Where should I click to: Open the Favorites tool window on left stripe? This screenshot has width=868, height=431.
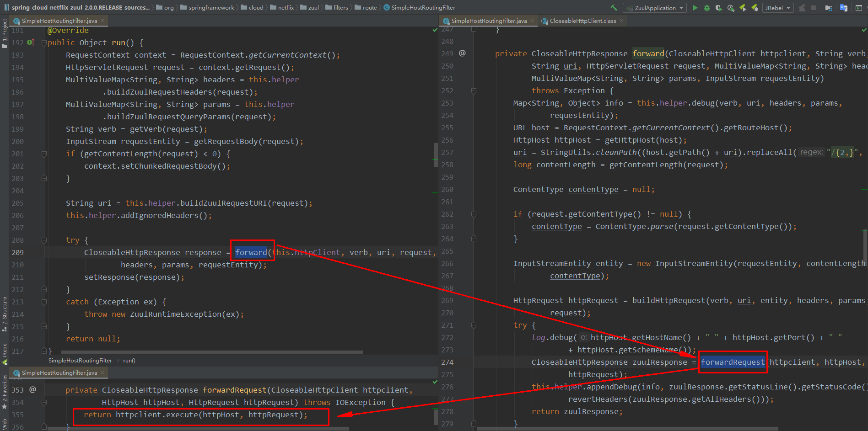(x=5, y=392)
